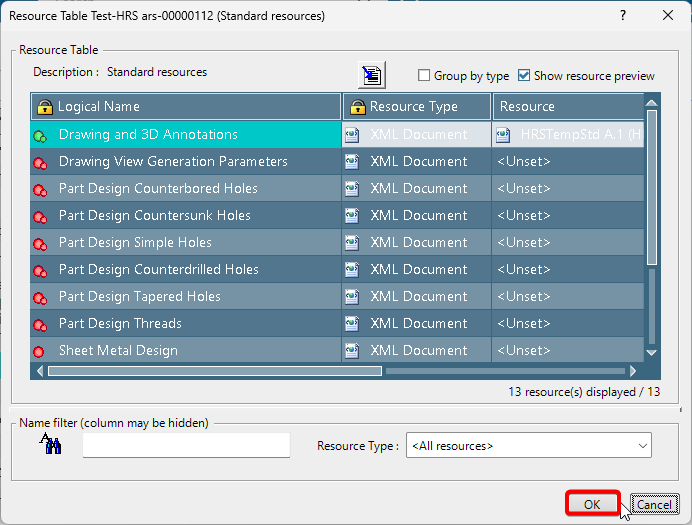Click XML document icon in Sheet Metal Design row
Image resolution: width=692 pixels, height=525 pixels.
click(352, 350)
